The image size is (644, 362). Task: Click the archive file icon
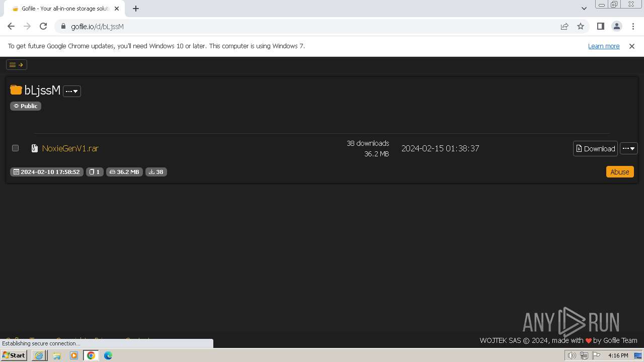(x=34, y=148)
